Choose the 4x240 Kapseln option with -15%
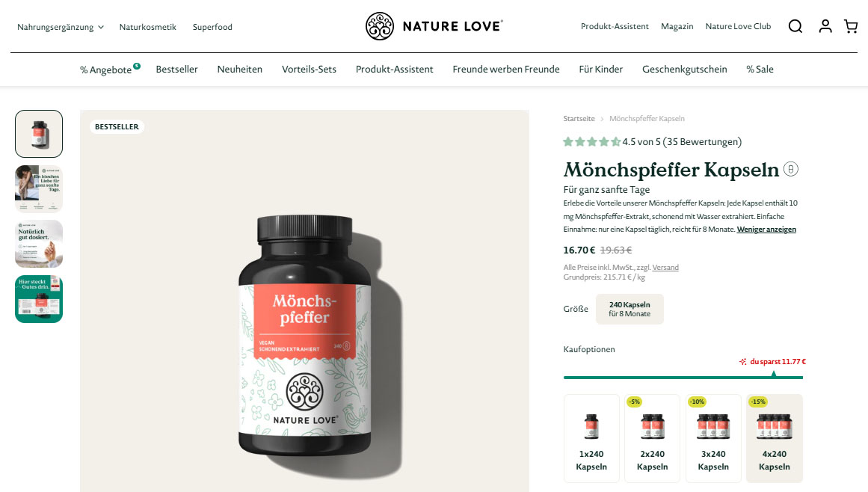 click(775, 438)
